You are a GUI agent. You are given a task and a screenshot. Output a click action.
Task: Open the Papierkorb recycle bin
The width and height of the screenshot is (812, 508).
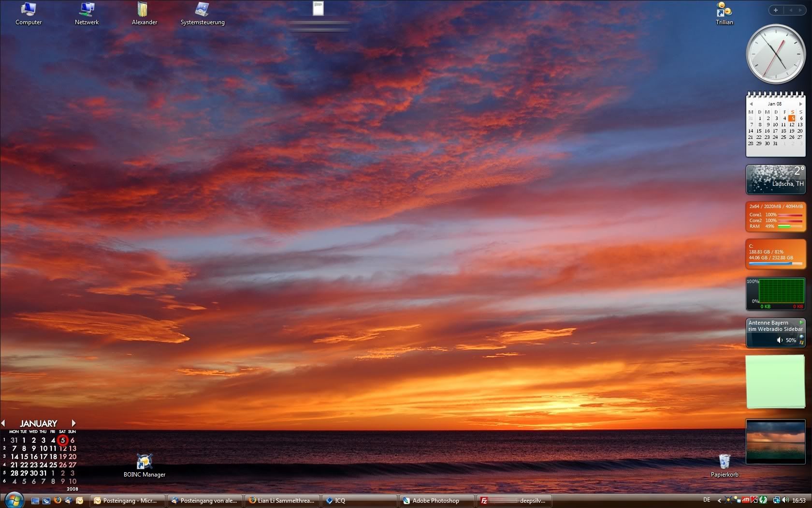tap(724, 465)
